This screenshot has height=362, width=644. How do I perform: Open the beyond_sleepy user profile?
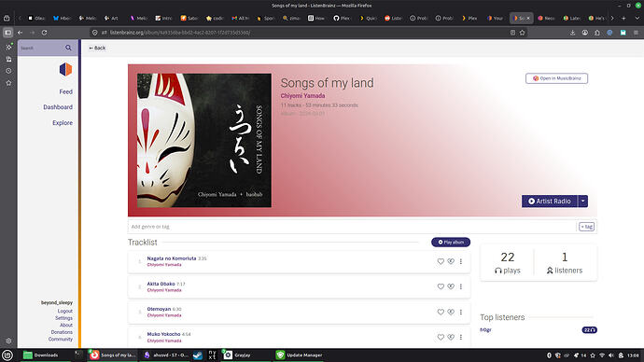57,302
